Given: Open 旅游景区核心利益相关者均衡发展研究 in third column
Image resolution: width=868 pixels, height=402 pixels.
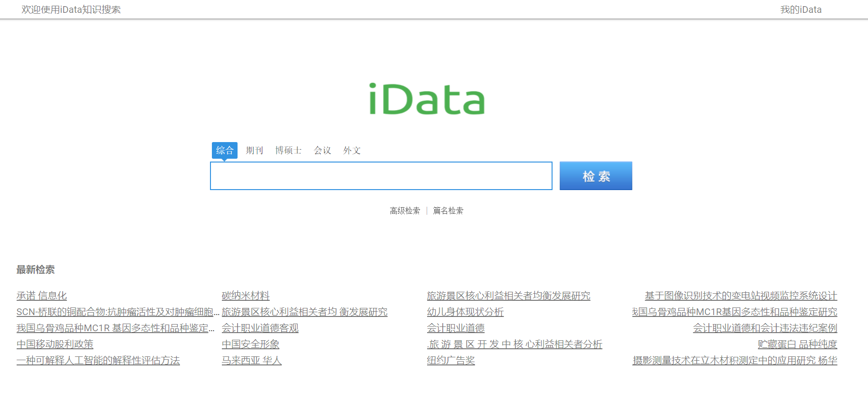Looking at the screenshot, I should click(x=509, y=296).
